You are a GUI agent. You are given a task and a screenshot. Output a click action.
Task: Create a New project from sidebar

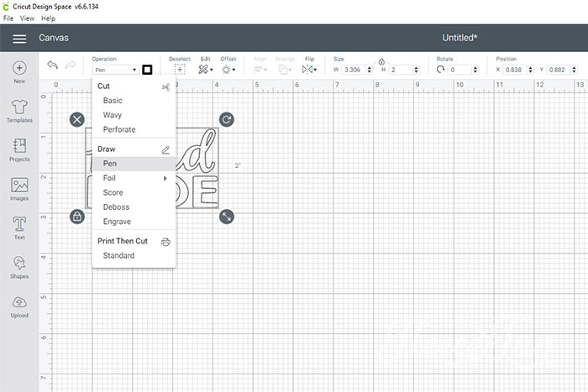point(19,72)
